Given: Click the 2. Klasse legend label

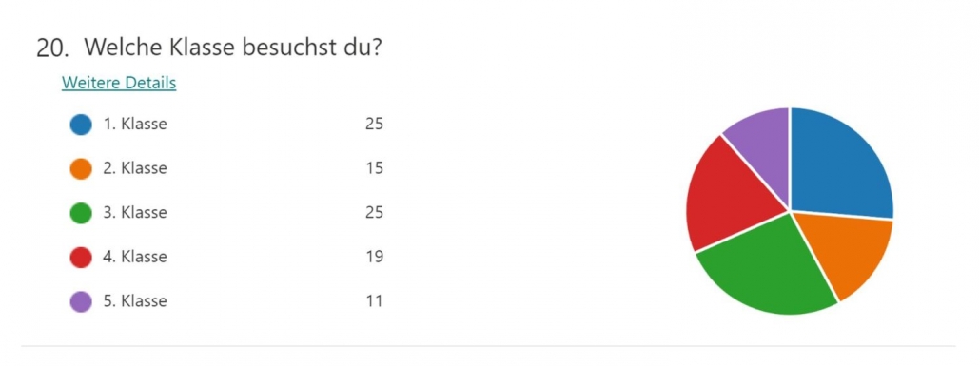Looking at the screenshot, I should pos(135,168).
